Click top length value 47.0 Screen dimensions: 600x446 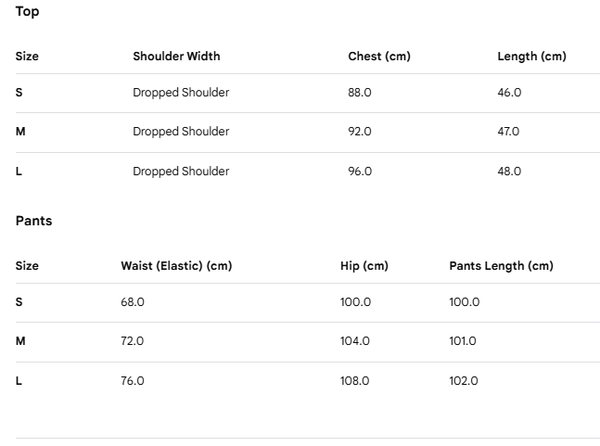tap(508, 132)
